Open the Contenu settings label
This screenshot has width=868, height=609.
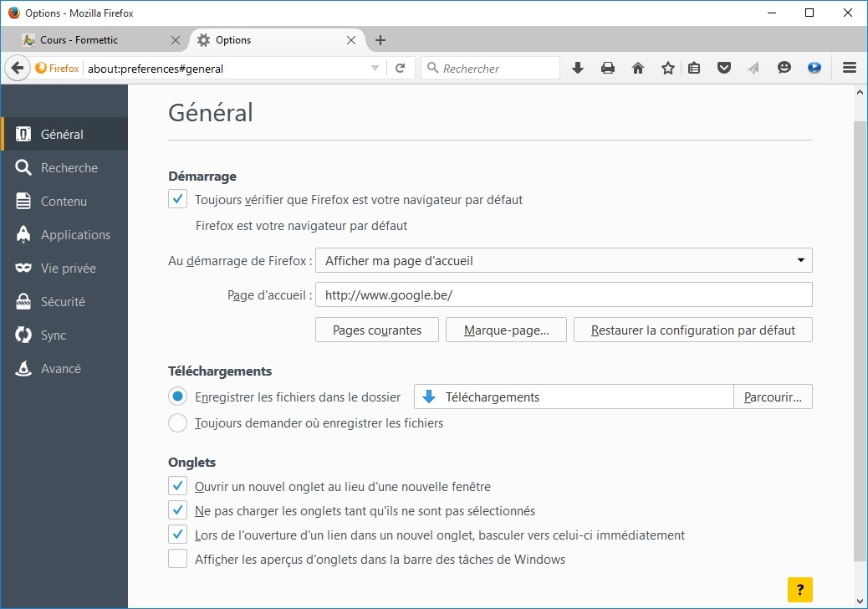(x=64, y=202)
